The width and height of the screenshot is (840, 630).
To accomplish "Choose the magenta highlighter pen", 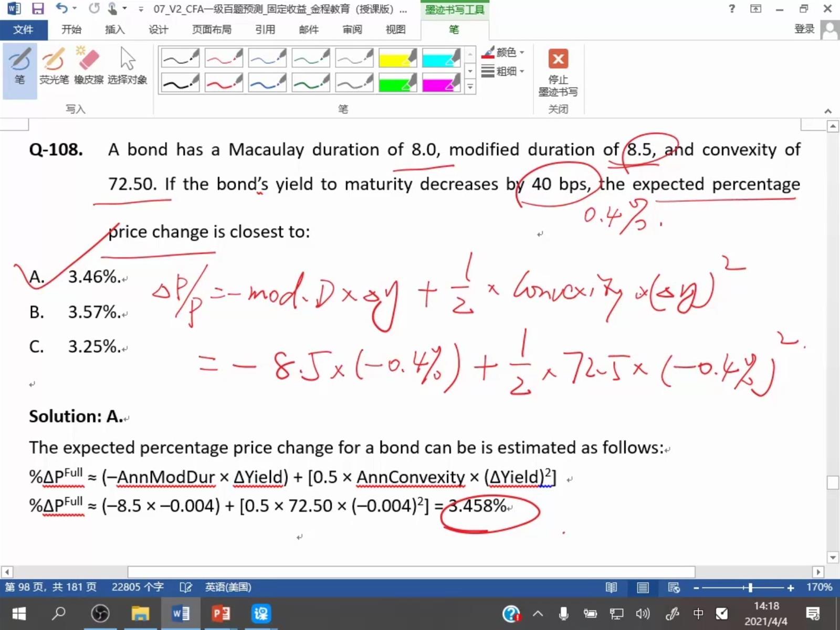I will tap(442, 83).
